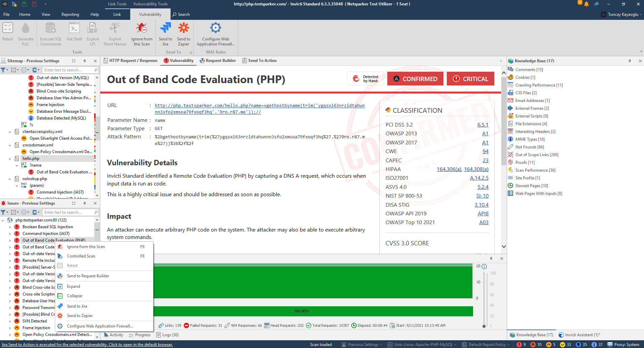The image size is (644, 348).
Task: Switch to the HTTP Request / Response tab
Action: pyautogui.click(x=131, y=61)
